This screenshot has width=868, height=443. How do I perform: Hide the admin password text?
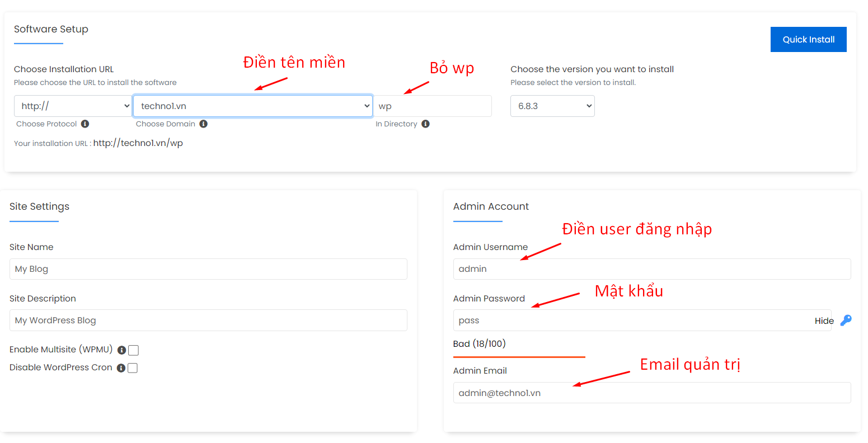tap(824, 321)
